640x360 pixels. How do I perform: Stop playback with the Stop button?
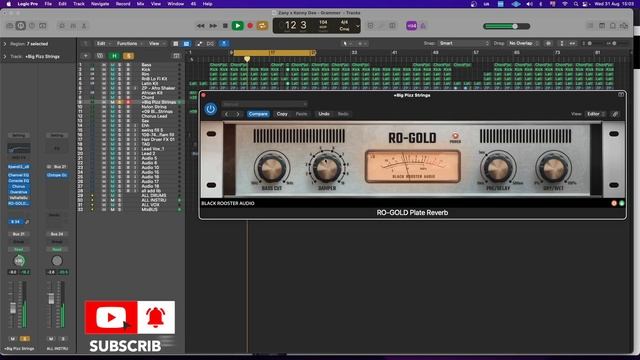(x=225, y=26)
